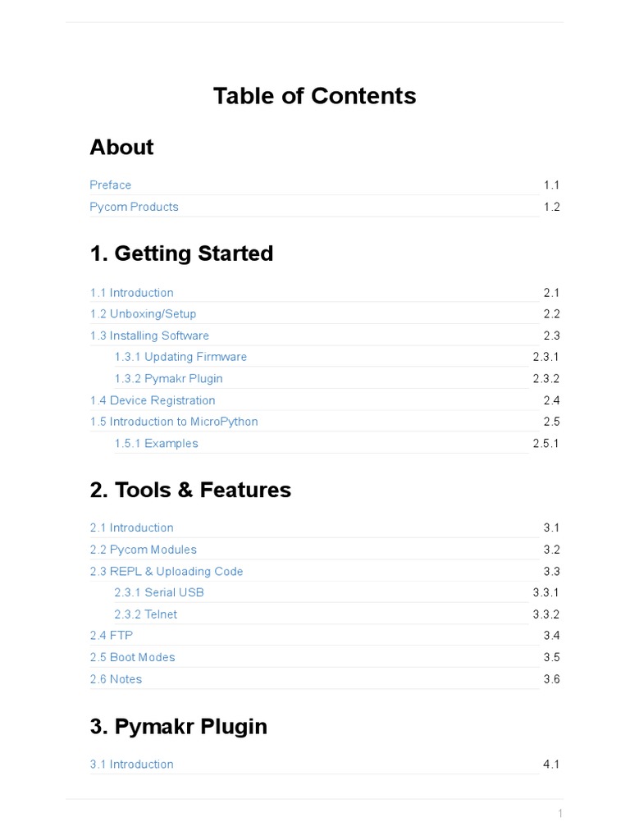Open the Preface link

110,185
